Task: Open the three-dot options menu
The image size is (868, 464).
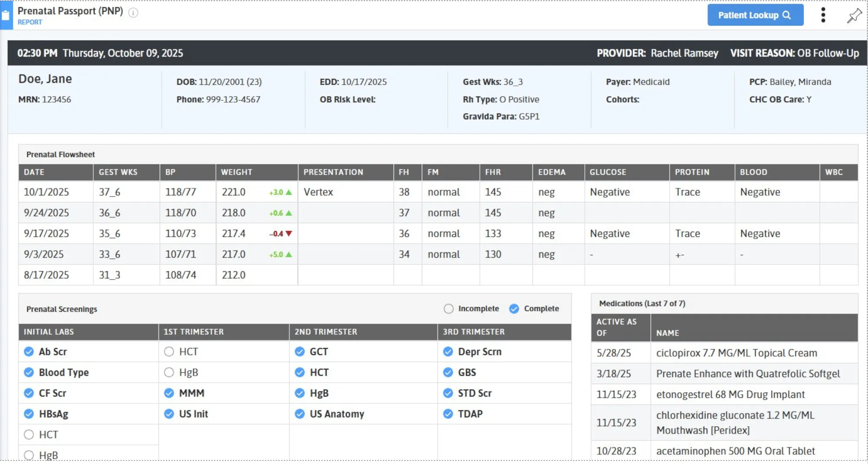Action: [x=823, y=15]
